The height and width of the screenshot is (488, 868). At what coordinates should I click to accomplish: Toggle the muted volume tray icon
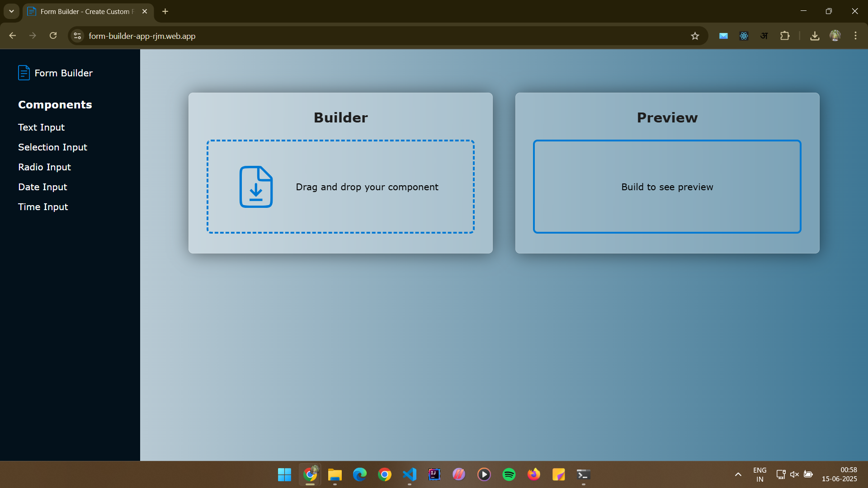pyautogui.click(x=794, y=474)
